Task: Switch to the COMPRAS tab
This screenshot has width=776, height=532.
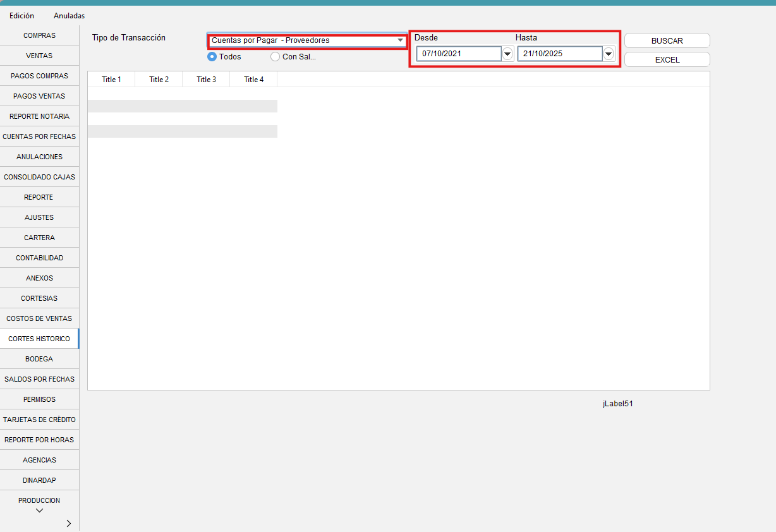Action: [39, 35]
